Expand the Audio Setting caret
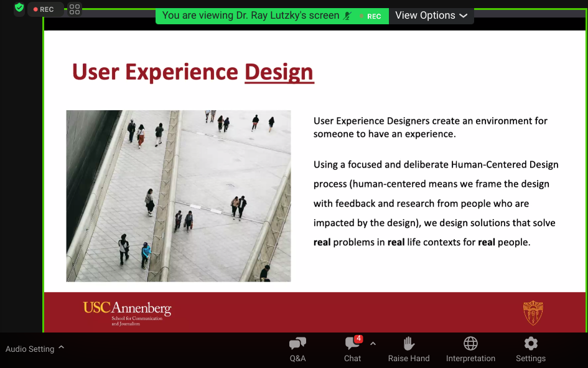Screen dimensions: 588x368 pyautogui.click(x=61, y=348)
